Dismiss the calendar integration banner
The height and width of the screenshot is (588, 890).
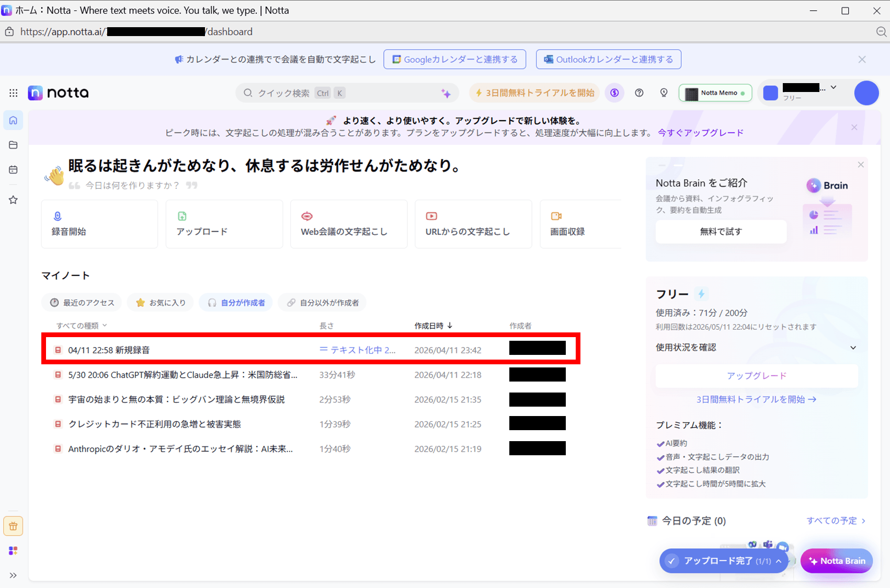click(862, 60)
